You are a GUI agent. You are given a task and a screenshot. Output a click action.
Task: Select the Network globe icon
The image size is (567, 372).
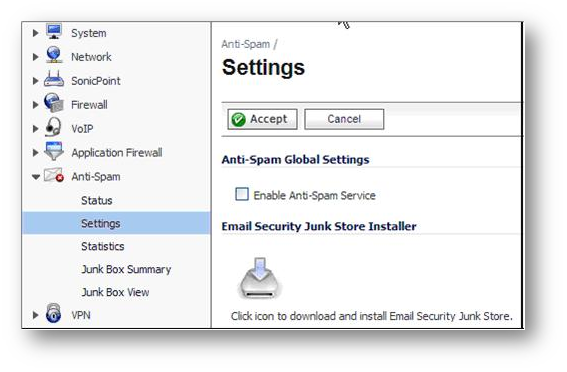54,55
